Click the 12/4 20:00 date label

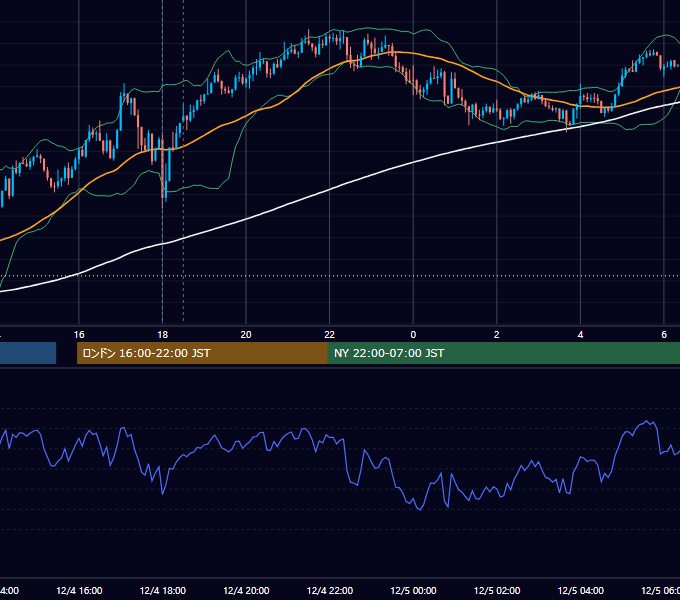(246, 590)
